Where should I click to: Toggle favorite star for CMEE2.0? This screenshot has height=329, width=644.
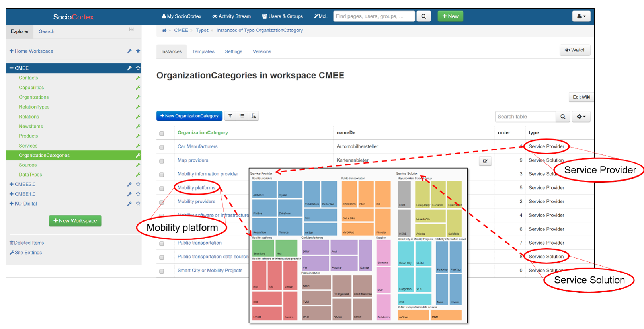tap(138, 184)
